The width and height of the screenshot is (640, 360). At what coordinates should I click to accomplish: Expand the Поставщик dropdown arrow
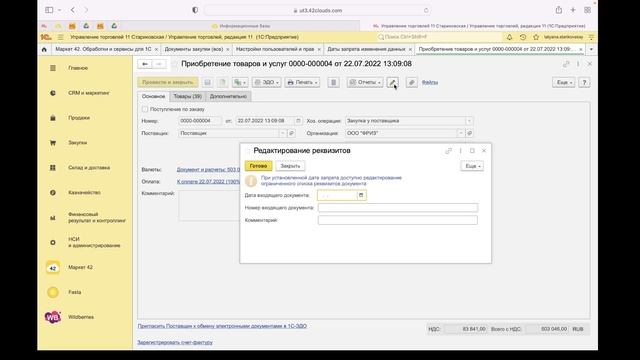[282, 133]
